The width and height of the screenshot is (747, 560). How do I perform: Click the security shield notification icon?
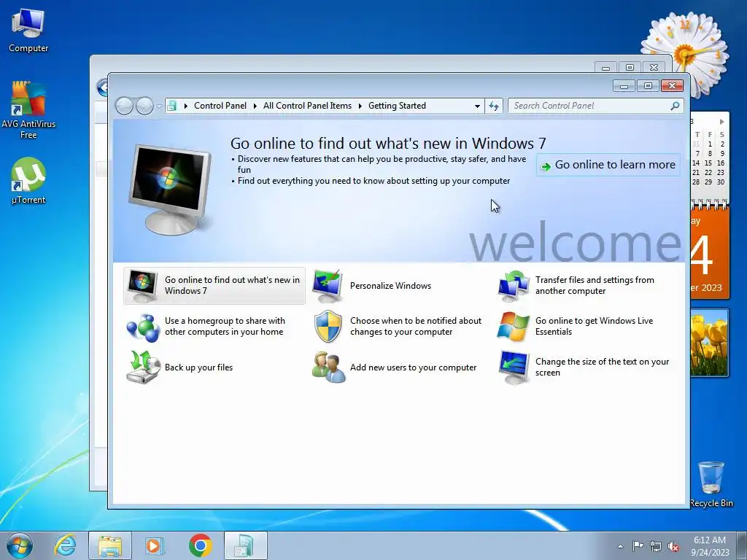click(328, 327)
